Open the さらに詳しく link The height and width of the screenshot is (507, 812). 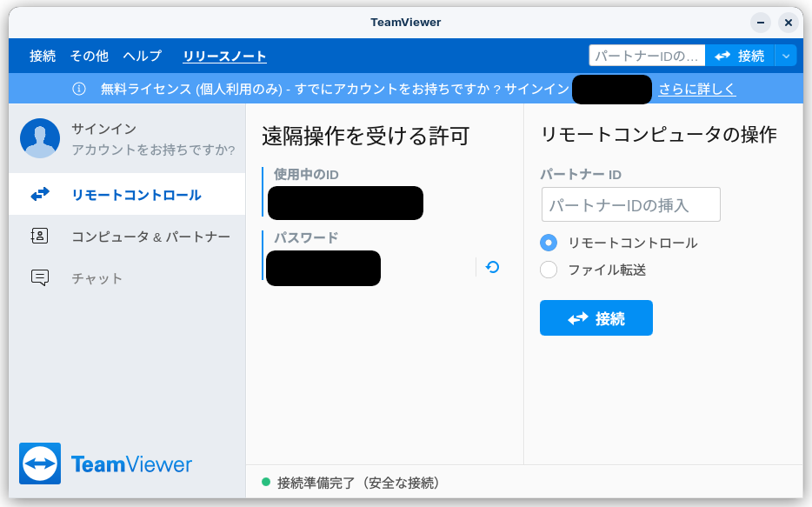click(697, 89)
